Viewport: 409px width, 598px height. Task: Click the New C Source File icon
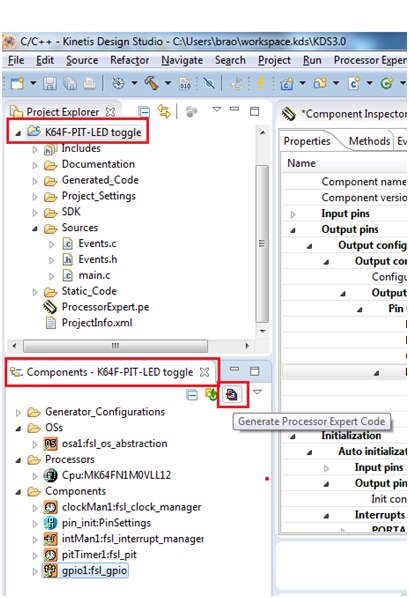pos(354,83)
